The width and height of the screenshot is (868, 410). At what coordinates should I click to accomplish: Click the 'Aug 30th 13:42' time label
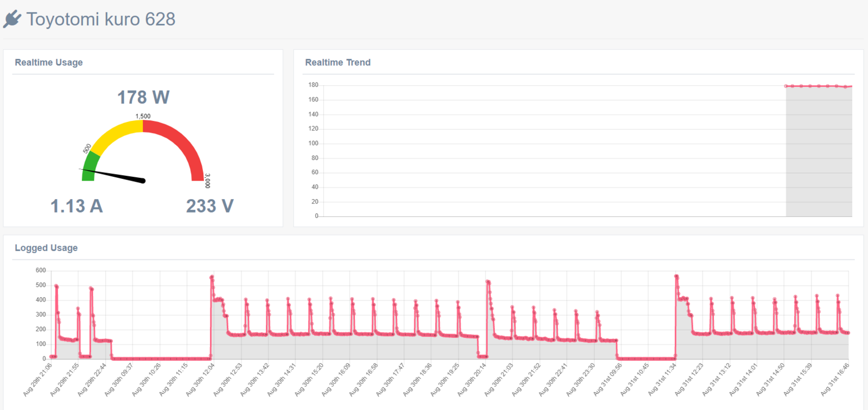(x=255, y=380)
